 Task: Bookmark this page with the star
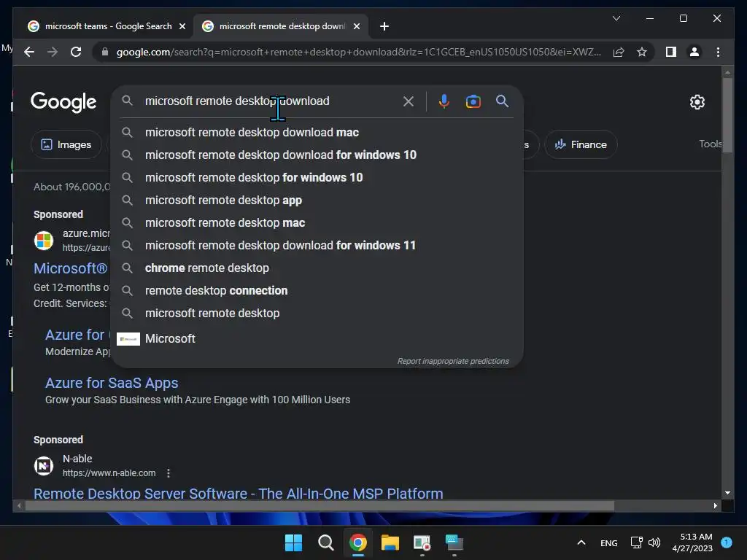(642, 52)
